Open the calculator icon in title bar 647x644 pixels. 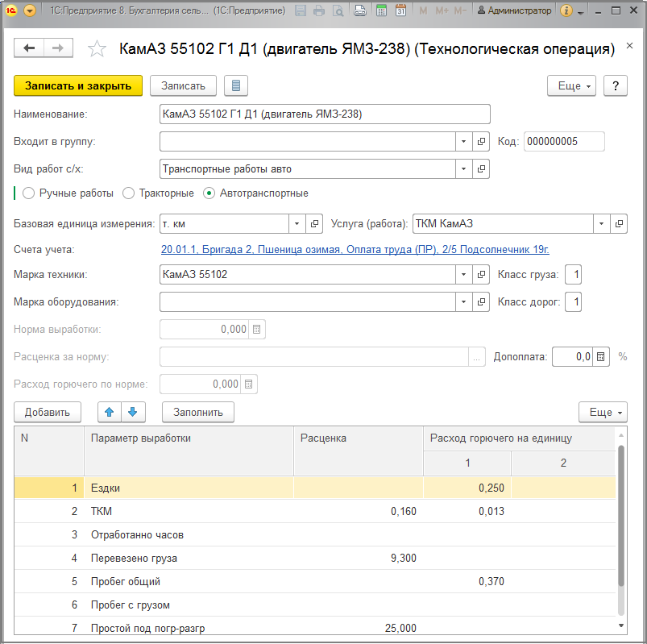coord(382,10)
